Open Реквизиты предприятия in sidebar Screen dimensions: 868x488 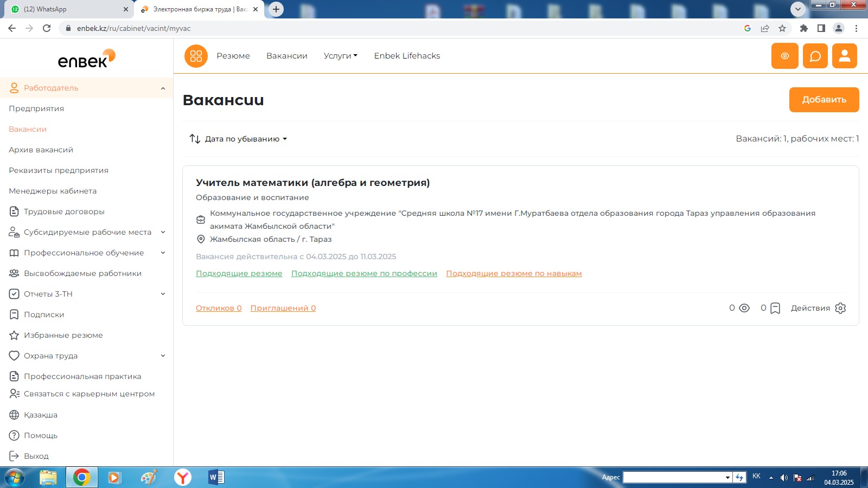click(59, 170)
